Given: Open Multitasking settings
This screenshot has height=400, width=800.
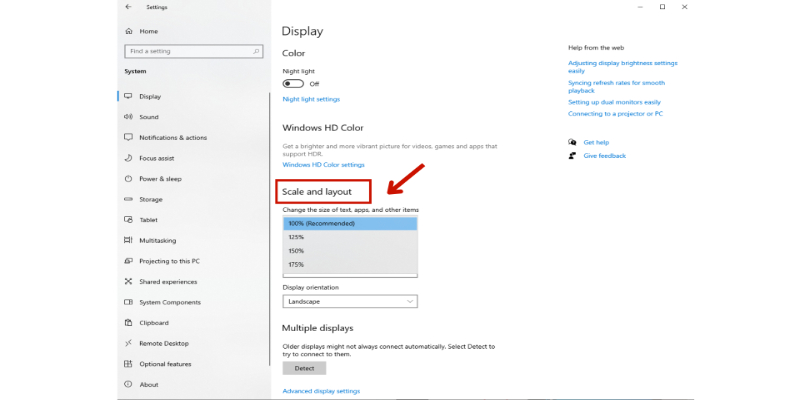Looking at the screenshot, I should (158, 240).
